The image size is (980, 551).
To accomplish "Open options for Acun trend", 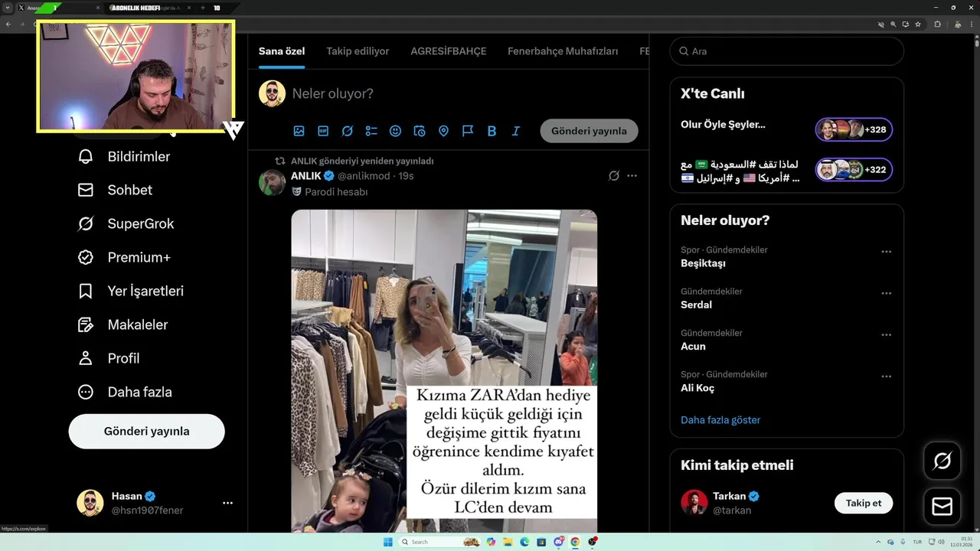I will [886, 335].
